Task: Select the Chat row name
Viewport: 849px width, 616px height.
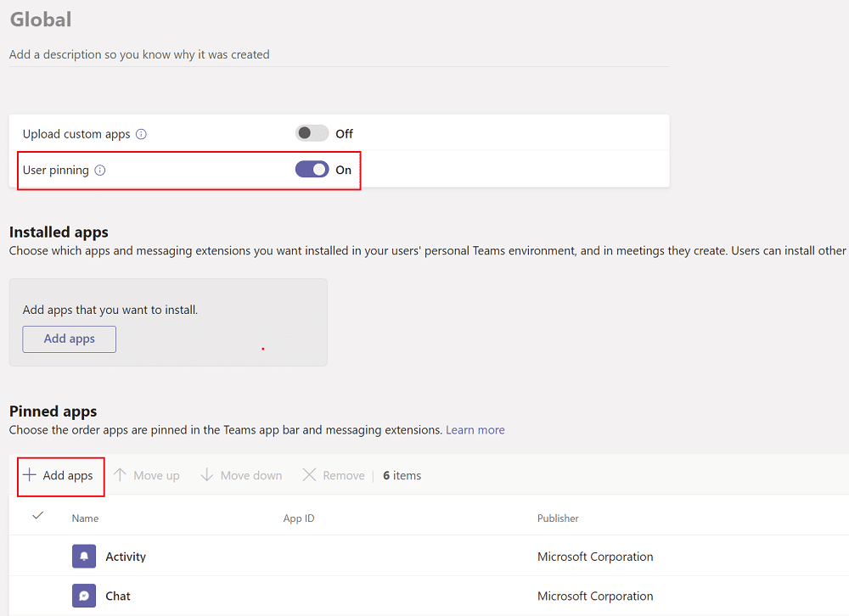Action: tap(117, 596)
